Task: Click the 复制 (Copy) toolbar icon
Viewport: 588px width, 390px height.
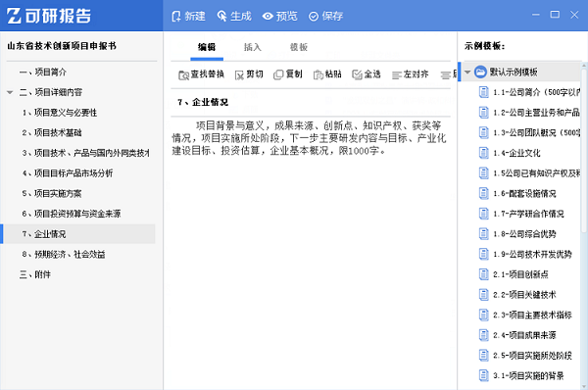Action: [278, 74]
